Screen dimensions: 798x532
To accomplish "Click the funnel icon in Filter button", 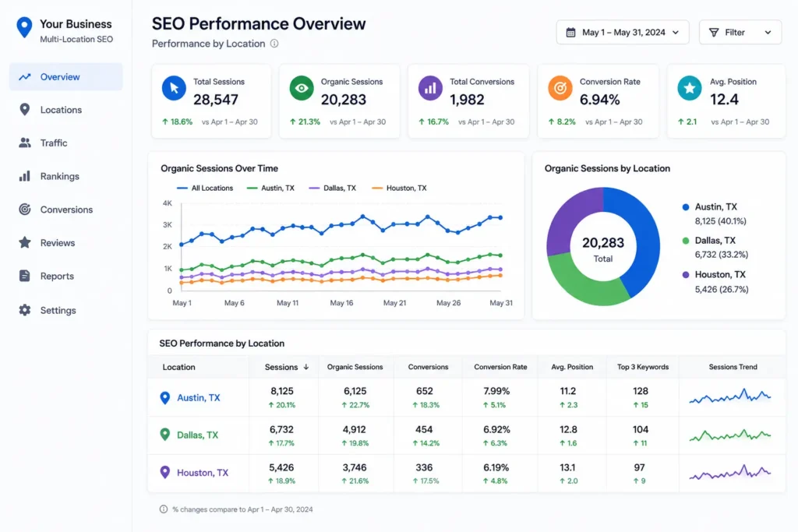I will point(714,33).
